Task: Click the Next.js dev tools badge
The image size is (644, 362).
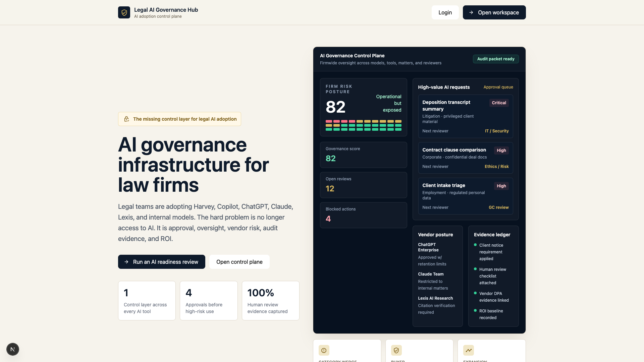Action: coord(13,349)
